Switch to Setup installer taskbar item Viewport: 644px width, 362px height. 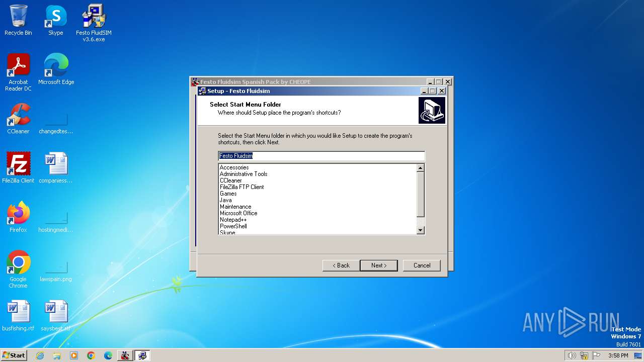tap(142, 355)
